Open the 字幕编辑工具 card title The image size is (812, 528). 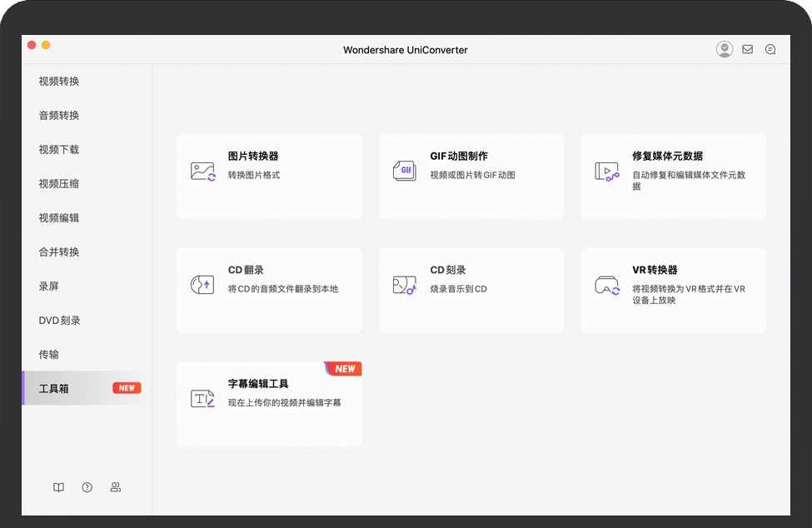(x=258, y=384)
